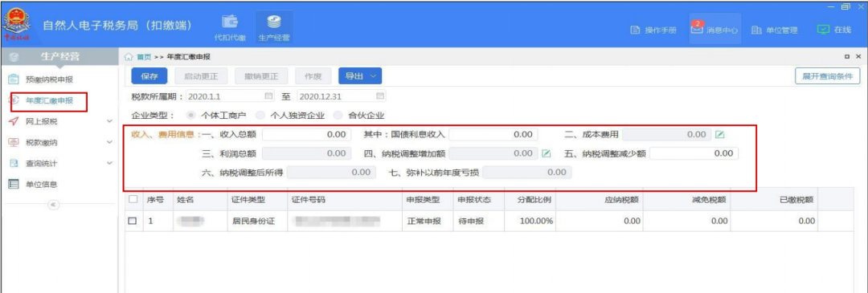Open start date calendar picker icon
Image resolution: width=868 pixels, height=293 pixels.
click(x=269, y=96)
